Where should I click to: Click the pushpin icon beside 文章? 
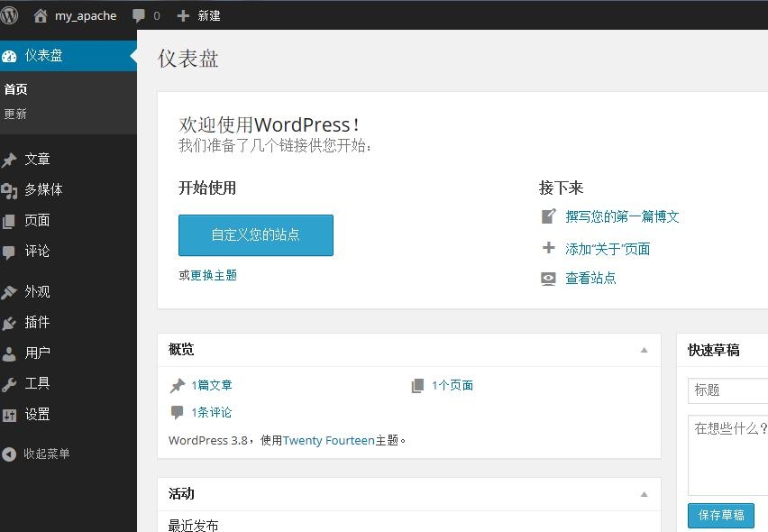9,160
